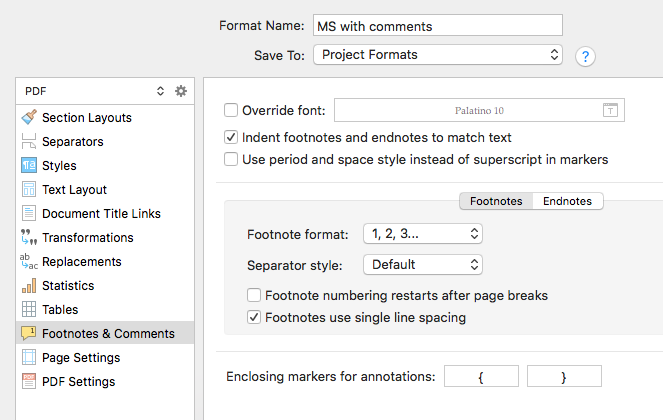This screenshot has height=420, width=663.
Task: Click the blue help question mark button
Action: tap(585, 56)
